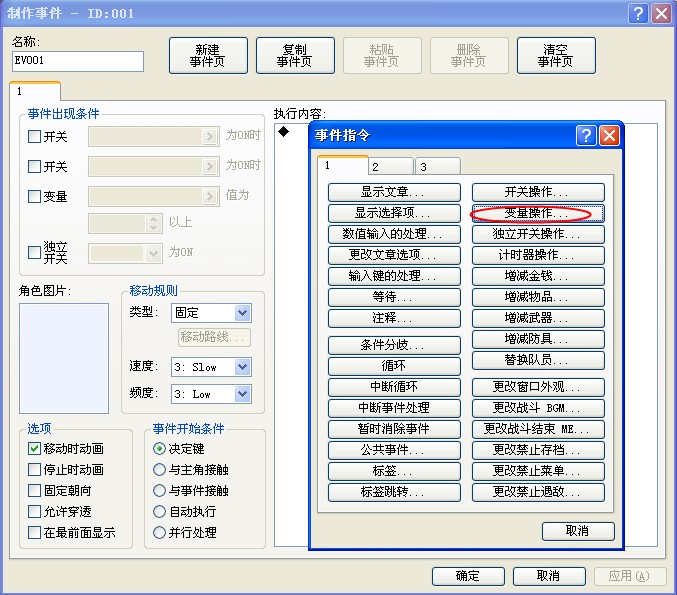The width and height of the screenshot is (677, 595).
Task: Click 等待 command button
Action: click(394, 297)
